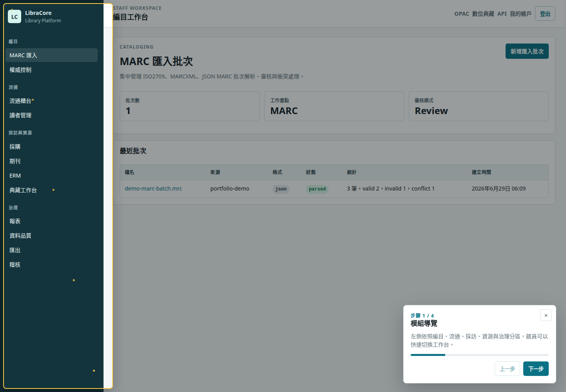Viewport: 566px width, 392px height.
Task: Open 採購 sidebar item
Action: [x=51, y=147]
